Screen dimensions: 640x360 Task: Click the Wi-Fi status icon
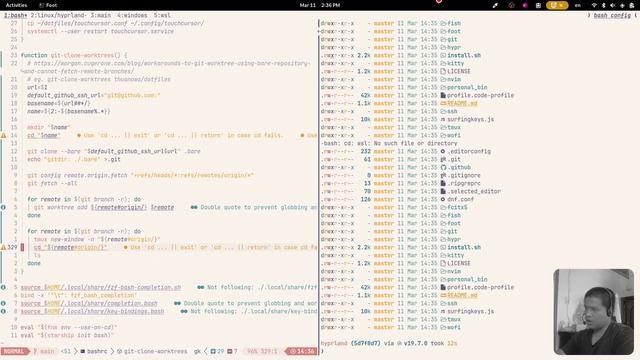(594, 5)
